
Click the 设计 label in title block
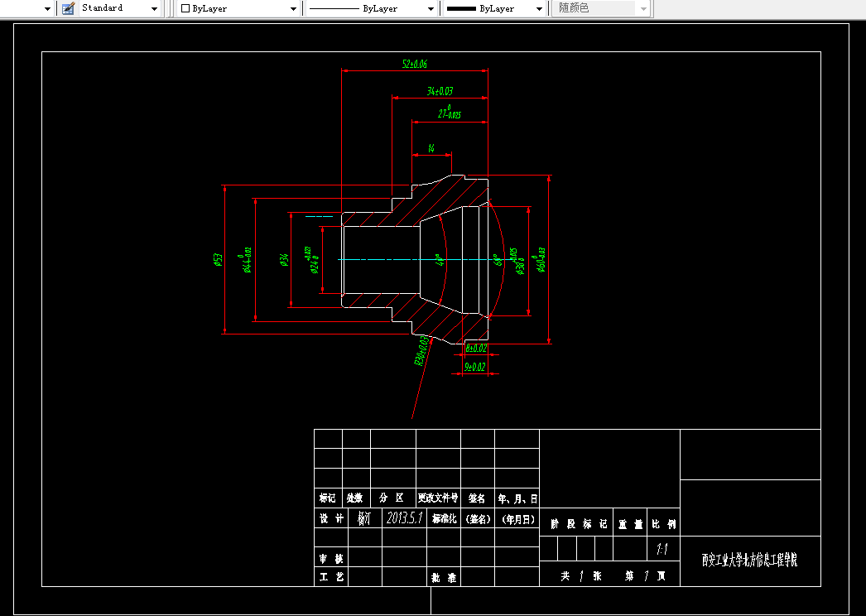point(331,518)
